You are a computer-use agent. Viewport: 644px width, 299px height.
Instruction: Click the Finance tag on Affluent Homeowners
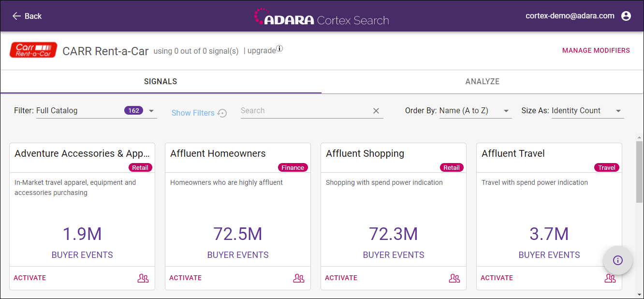point(293,167)
